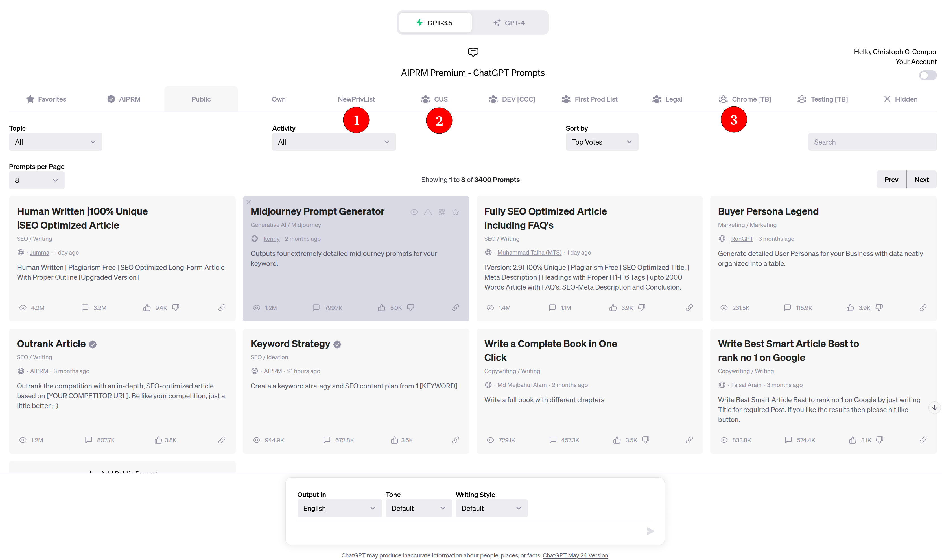Switch to the Favorites tab
The width and height of the screenshot is (942, 560).
(46, 99)
